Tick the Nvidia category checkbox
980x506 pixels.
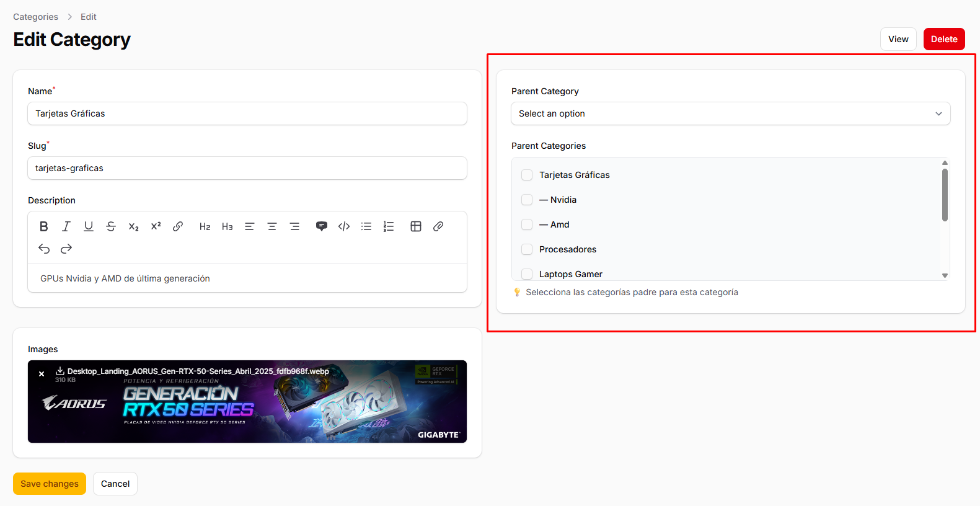pyautogui.click(x=527, y=200)
